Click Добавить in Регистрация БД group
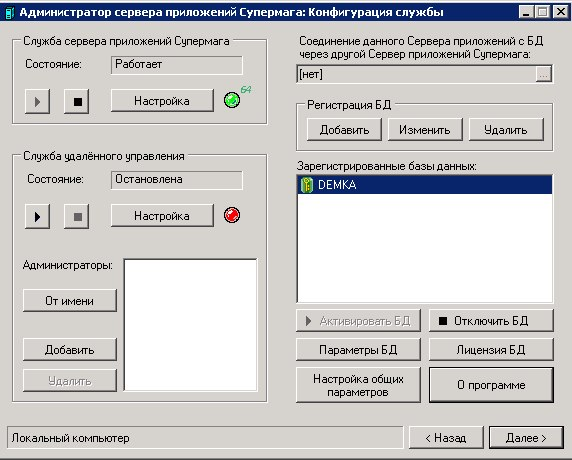The width and height of the screenshot is (572, 460). tap(344, 130)
